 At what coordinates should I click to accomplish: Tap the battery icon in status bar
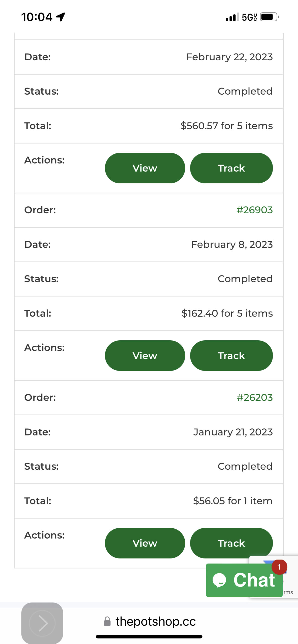click(x=269, y=17)
